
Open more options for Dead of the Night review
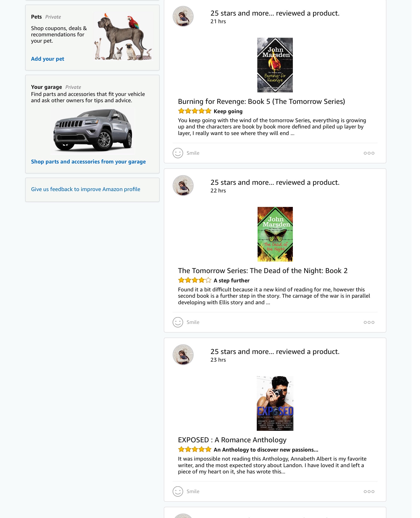(369, 322)
